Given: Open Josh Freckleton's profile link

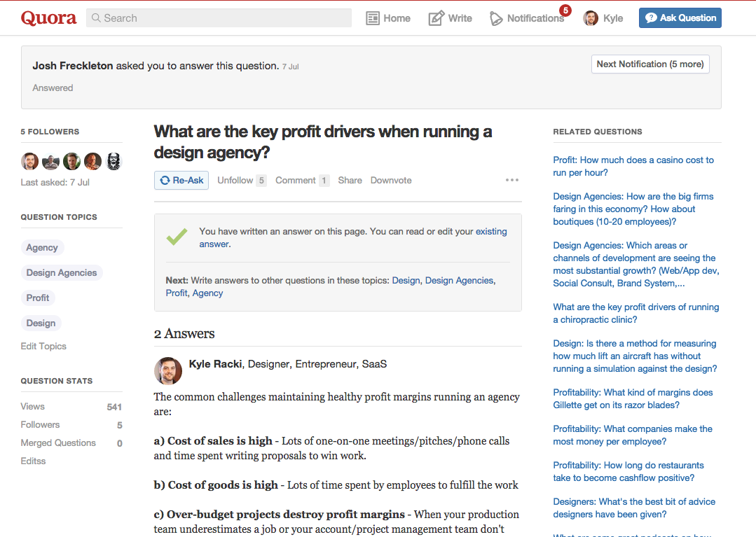Looking at the screenshot, I should [x=73, y=66].
